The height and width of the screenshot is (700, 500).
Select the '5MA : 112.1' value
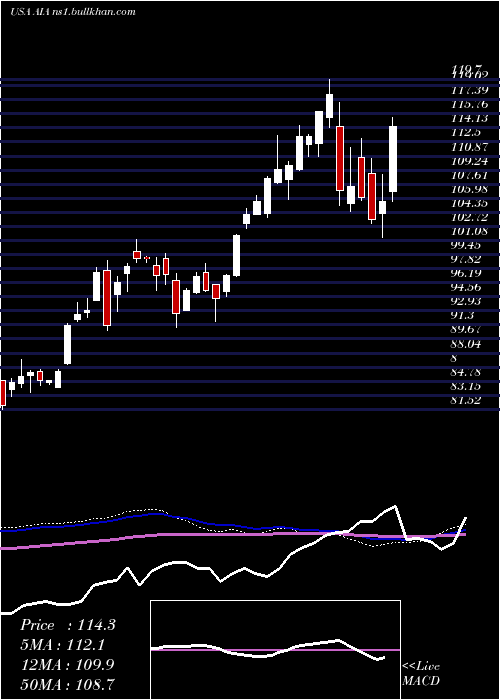[x=63, y=645]
